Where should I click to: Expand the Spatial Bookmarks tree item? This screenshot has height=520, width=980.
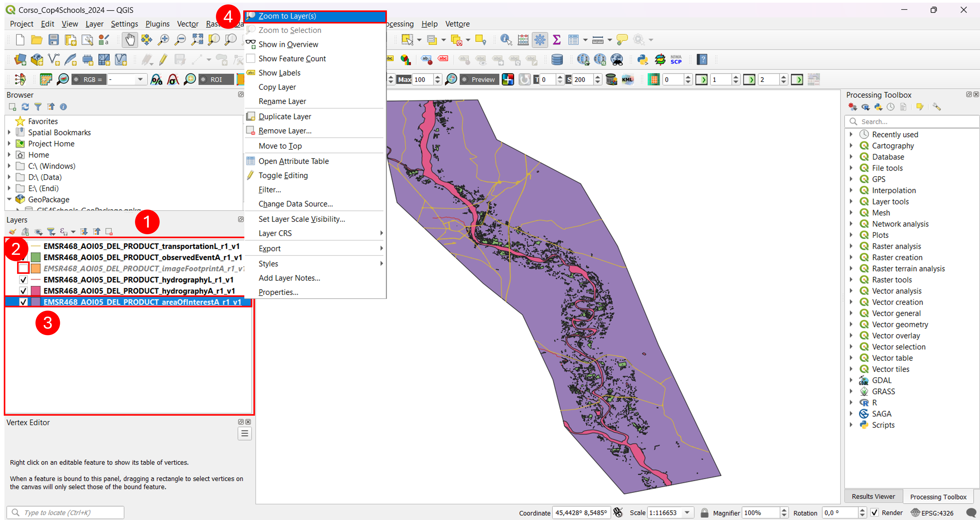point(9,132)
